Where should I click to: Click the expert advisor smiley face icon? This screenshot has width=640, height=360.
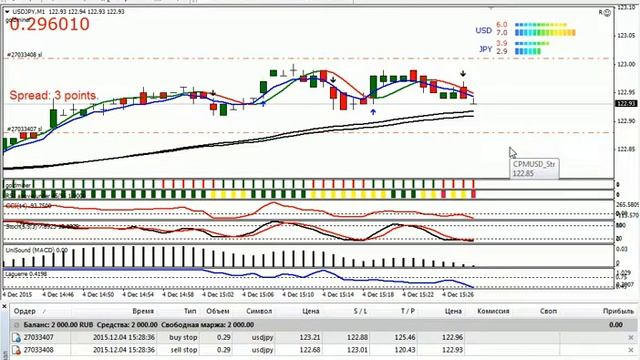pyautogui.click(x=607, y=13)
